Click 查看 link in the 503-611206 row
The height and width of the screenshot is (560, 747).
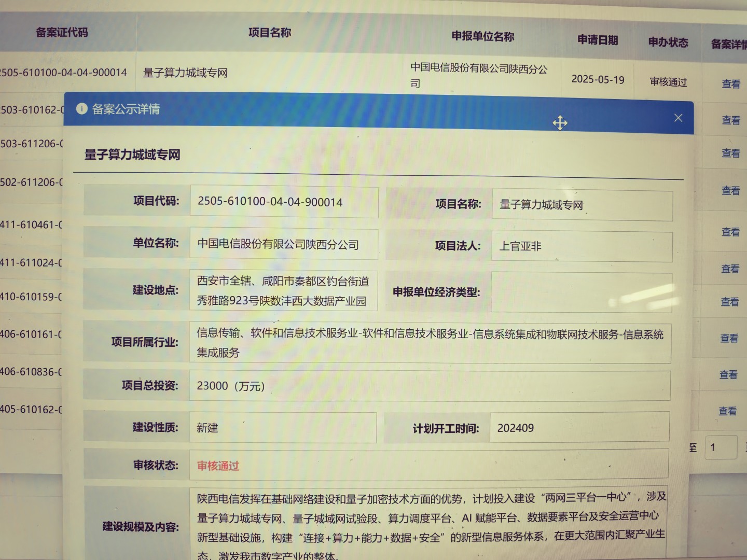[730, 153]
